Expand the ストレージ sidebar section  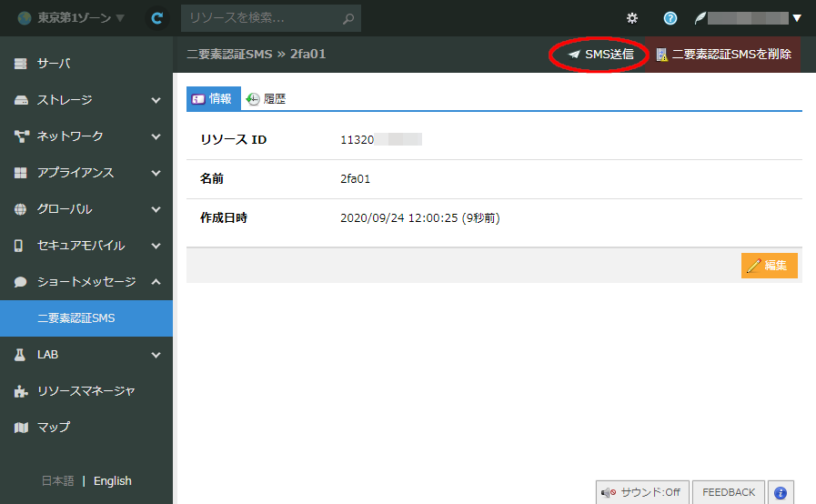click(86, 100)
